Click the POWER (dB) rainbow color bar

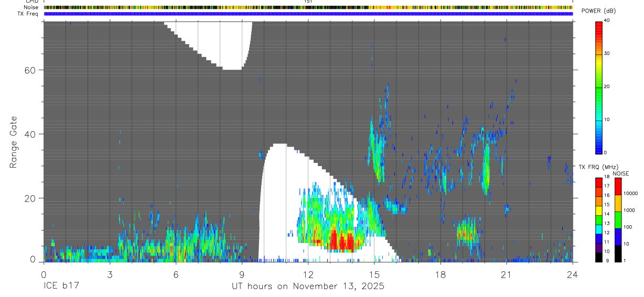pos(599,87)
